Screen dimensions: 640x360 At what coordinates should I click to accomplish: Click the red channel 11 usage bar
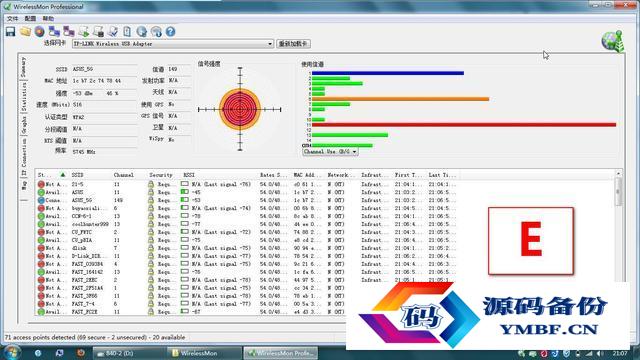464,124
